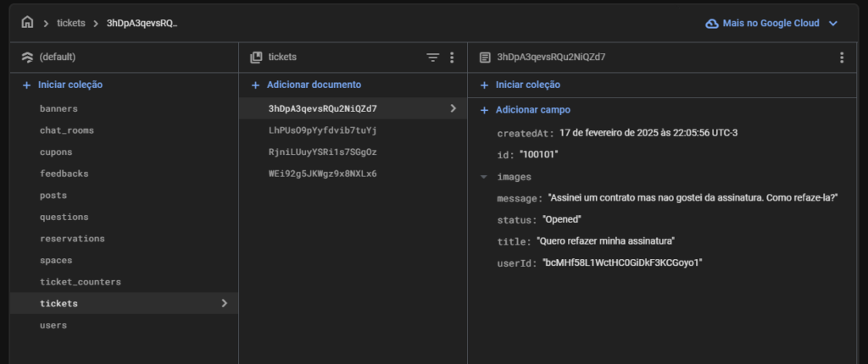This screenshot has width=868, height=364.
Task: Click id value "100101"
Action: coord(539,155)
